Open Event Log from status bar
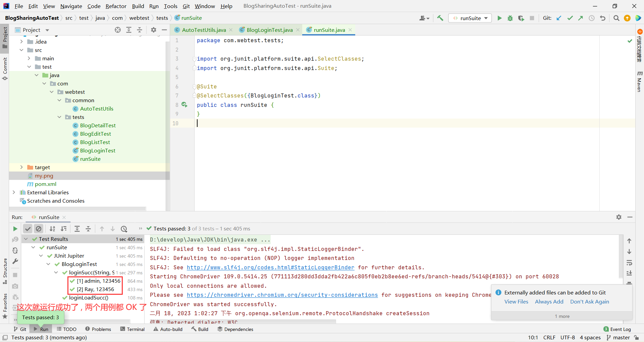The image size is (644, 342). tap(617, 329)
